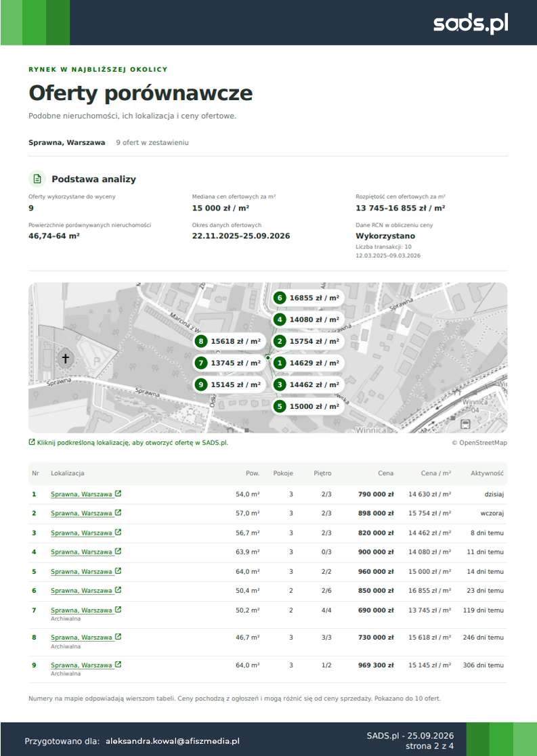Open external link icon for offer row 9
537x756 pixels.
coord(119,665)
